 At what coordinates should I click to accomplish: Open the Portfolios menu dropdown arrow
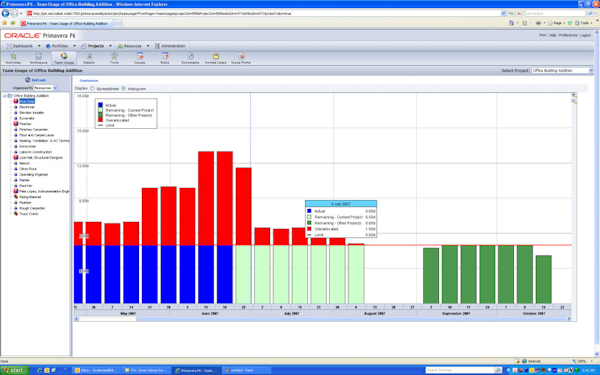(x=74, y=46)
